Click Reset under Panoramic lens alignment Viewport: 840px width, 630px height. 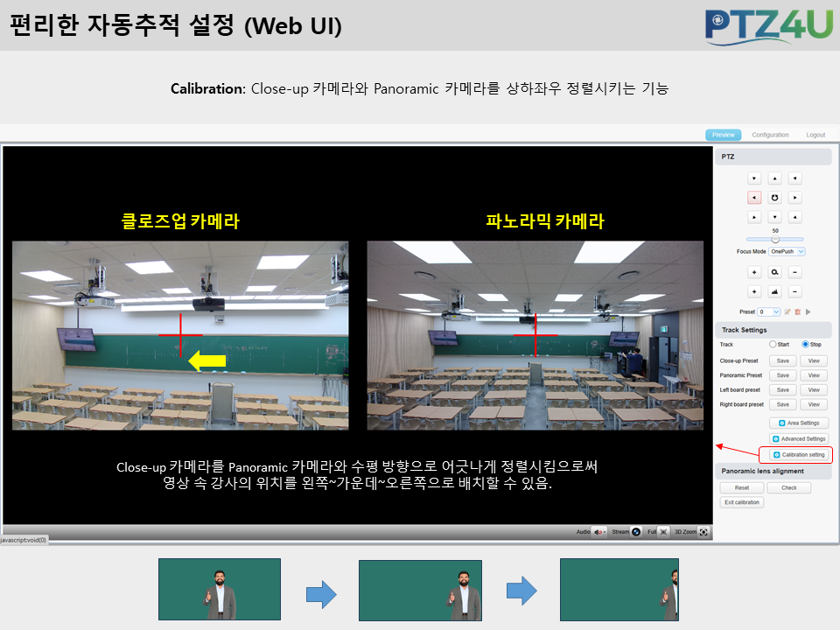pos(742,488)
